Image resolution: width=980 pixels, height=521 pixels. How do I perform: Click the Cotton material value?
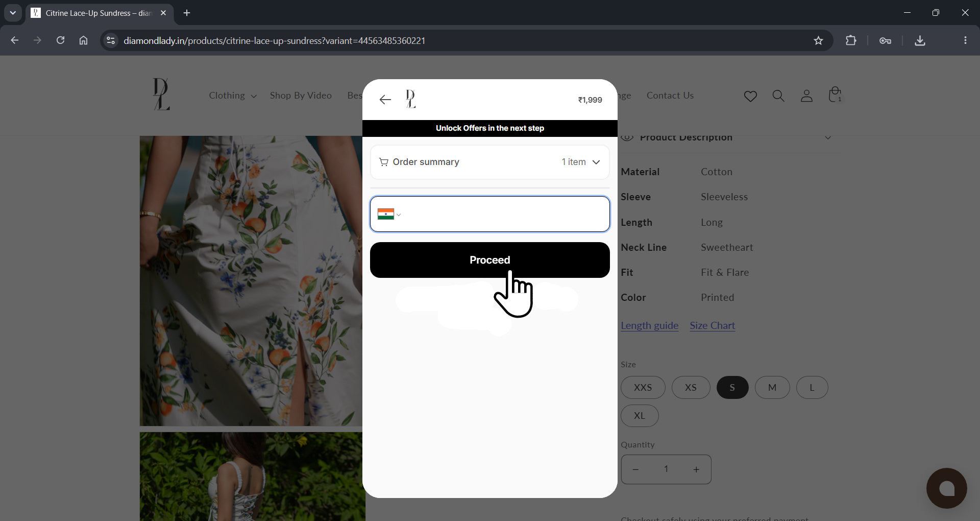716,172
